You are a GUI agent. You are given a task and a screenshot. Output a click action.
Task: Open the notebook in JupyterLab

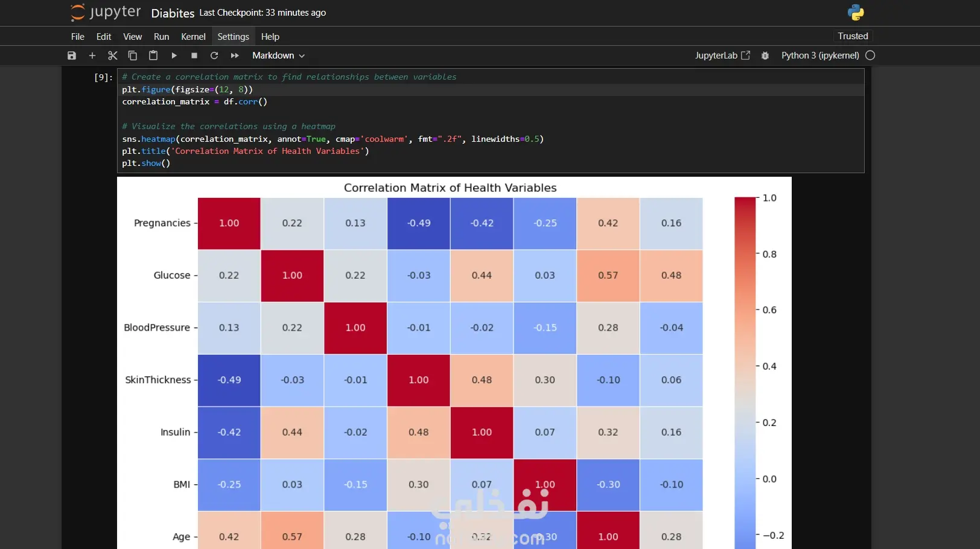[x=722, y=56]
